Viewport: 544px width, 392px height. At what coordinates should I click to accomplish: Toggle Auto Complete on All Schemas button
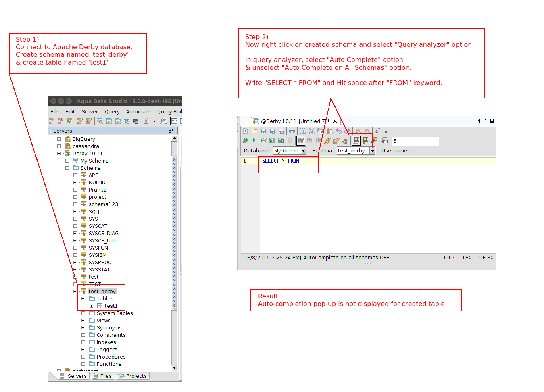click(365, 140)
